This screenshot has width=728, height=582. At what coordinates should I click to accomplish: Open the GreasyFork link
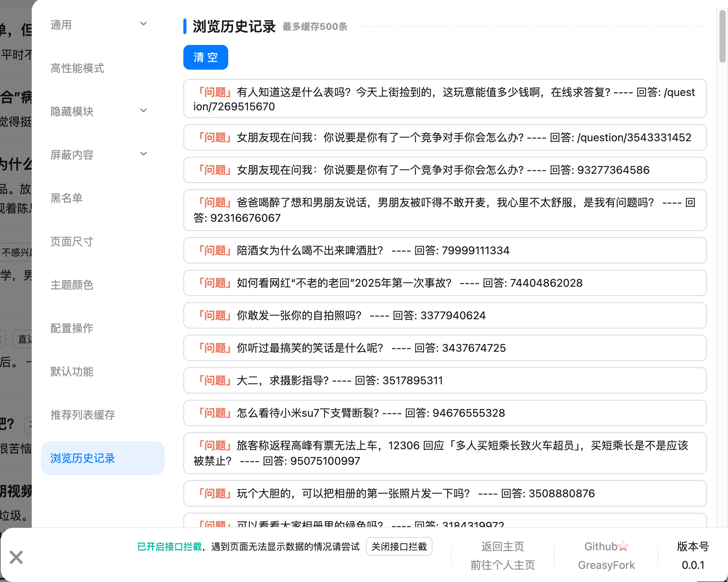pyautogui.click(x=606, y=565)
